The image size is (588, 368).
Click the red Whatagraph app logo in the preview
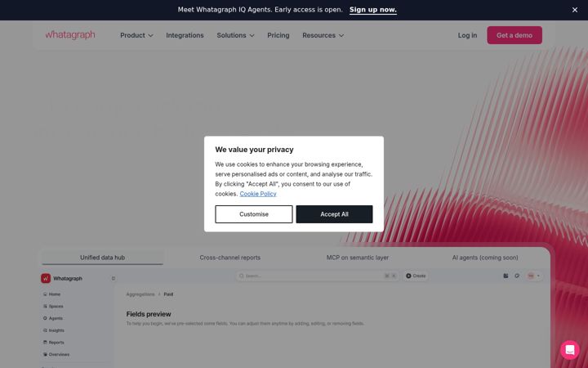click(x=46, y=278)
